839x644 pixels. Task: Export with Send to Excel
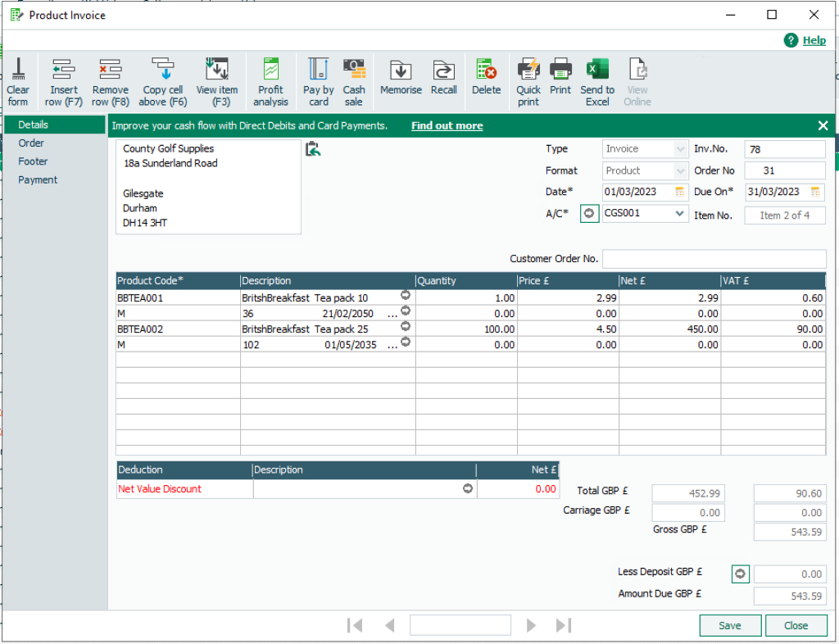(597, 82)
